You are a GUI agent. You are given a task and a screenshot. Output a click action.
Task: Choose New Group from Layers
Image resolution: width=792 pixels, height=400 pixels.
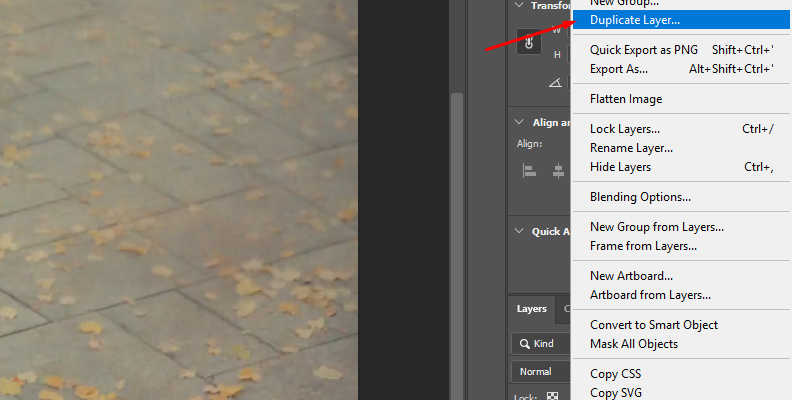682,227
